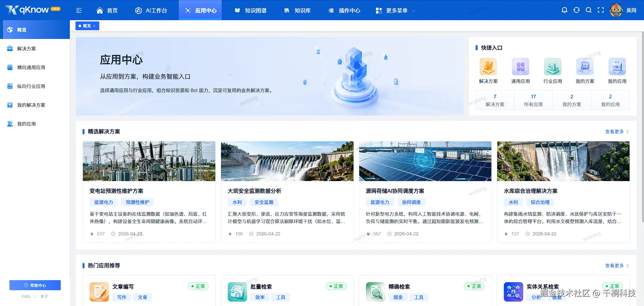The image size is (644, 306).
Task: Collapse the sidebar with the menu fold icon
Action: pos(79,10)
